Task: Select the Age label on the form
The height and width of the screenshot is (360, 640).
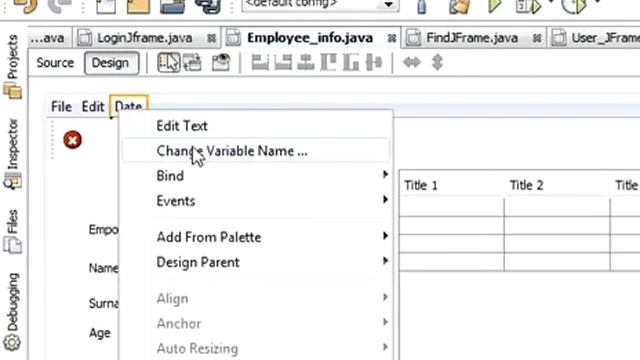Action: click(100, 333)
